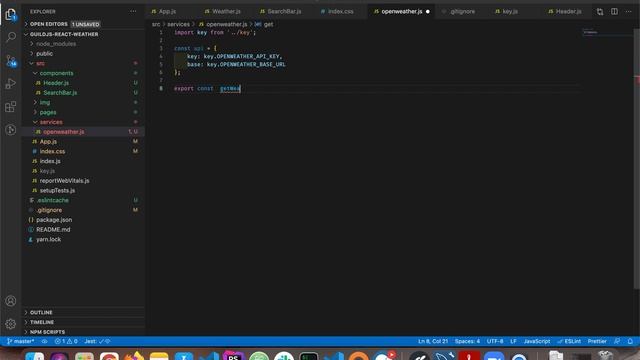Click the notifications bell in status bar
Screen dimensions: 640x360
(630, 341)
